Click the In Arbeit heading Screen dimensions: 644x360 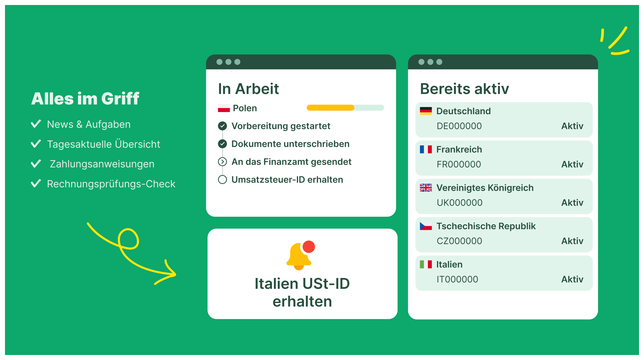[248, 89]
